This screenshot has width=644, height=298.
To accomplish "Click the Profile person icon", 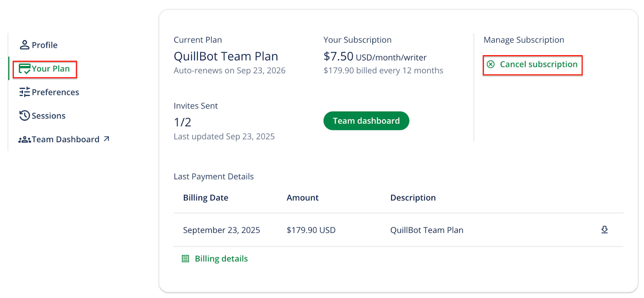I will point(25,45).
